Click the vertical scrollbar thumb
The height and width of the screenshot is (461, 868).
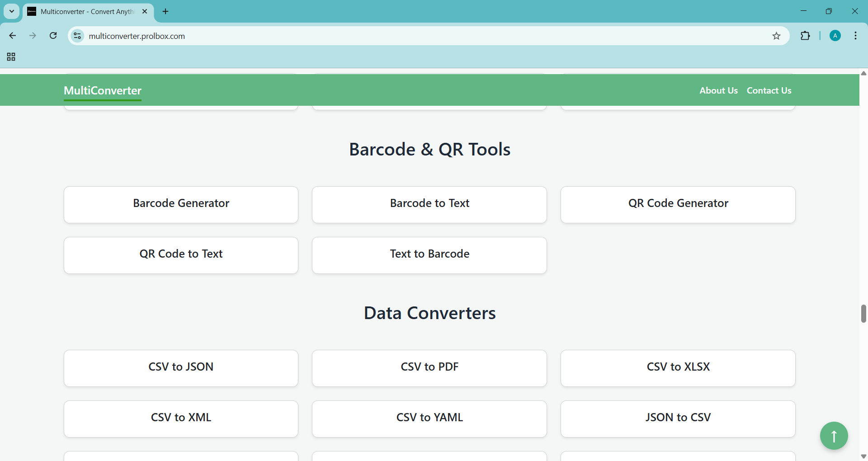863,313
